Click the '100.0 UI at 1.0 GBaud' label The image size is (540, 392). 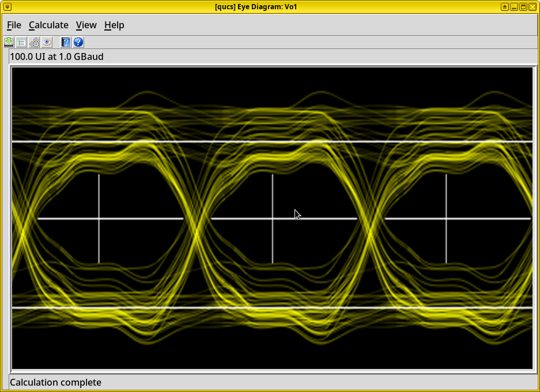(x=56, y=56)
